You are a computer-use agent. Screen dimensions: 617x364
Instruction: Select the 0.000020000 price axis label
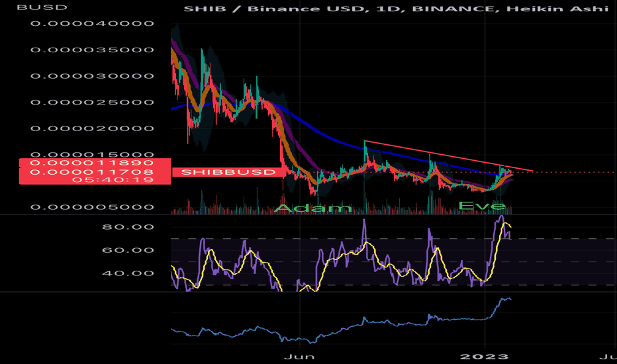point(92,128)
